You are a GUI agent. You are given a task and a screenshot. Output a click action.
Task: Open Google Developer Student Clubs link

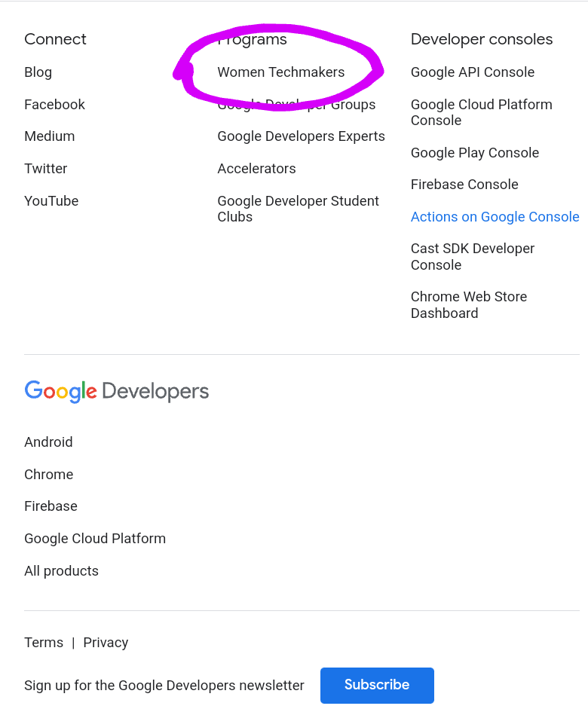click(298, 209)
